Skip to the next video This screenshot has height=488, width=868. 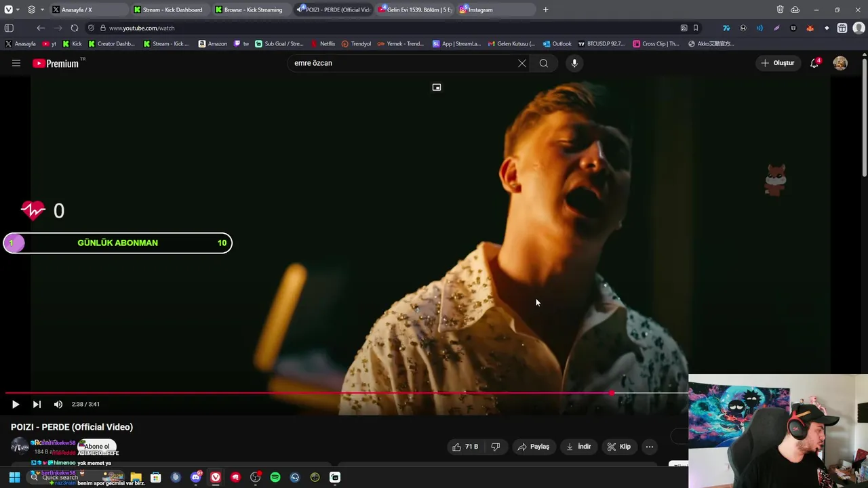(x=37, y=404)
